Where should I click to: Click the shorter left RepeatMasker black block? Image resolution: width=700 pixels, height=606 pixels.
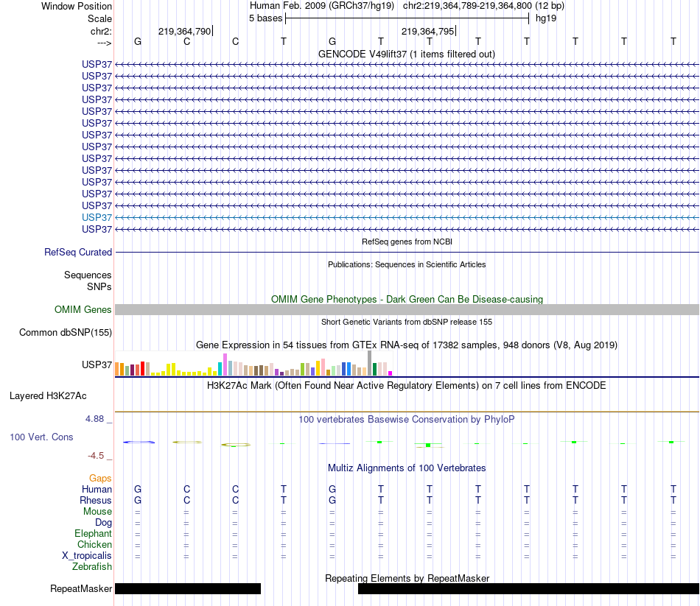point(188,588)
